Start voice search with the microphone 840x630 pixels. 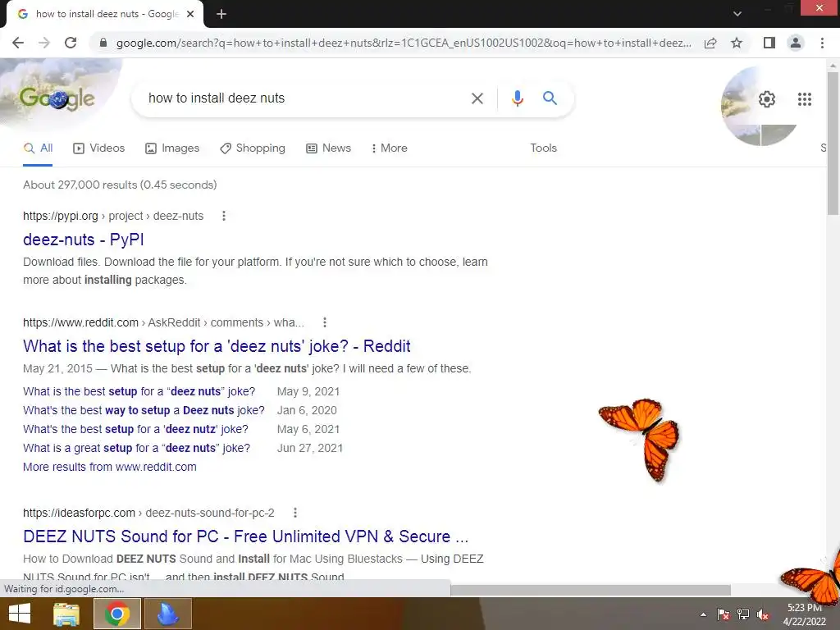click(517, 98)
